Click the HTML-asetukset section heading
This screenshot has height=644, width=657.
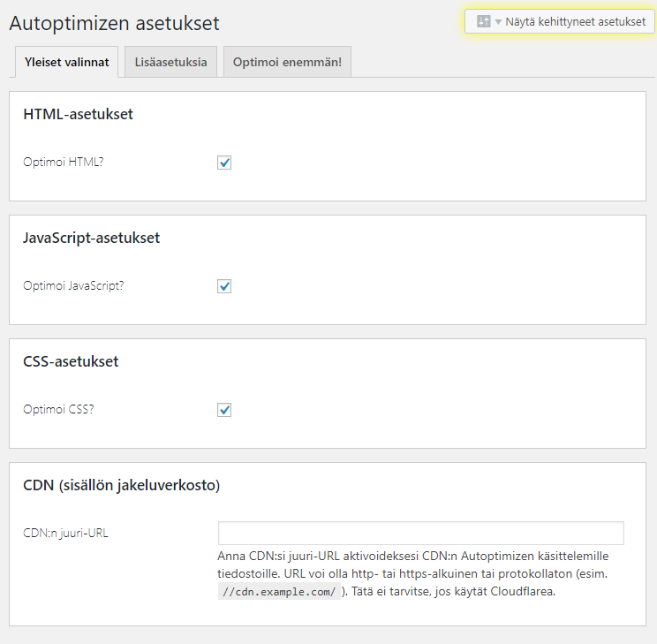click(78, 114)
